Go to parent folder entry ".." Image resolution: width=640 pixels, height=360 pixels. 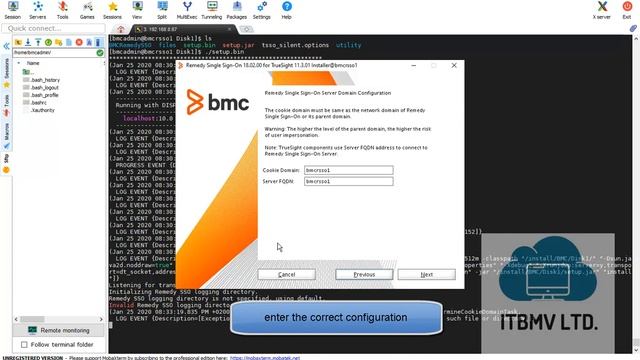coord(29,72)
